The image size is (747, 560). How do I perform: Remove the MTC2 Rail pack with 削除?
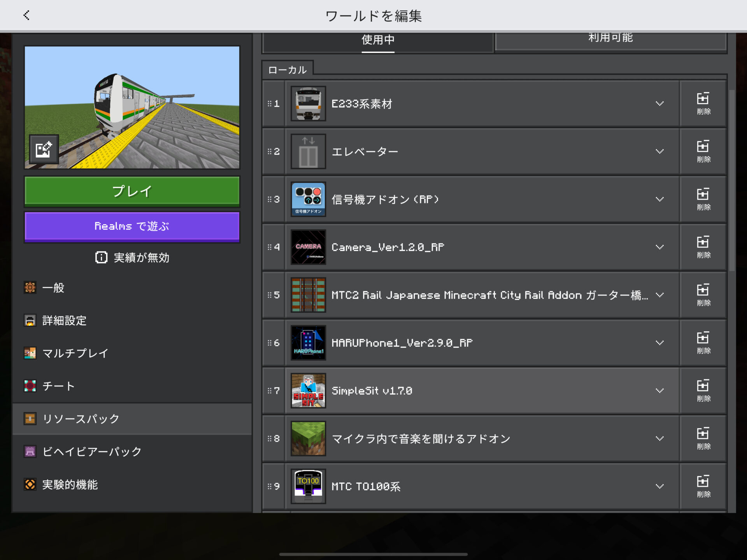[x=703, y=295]
